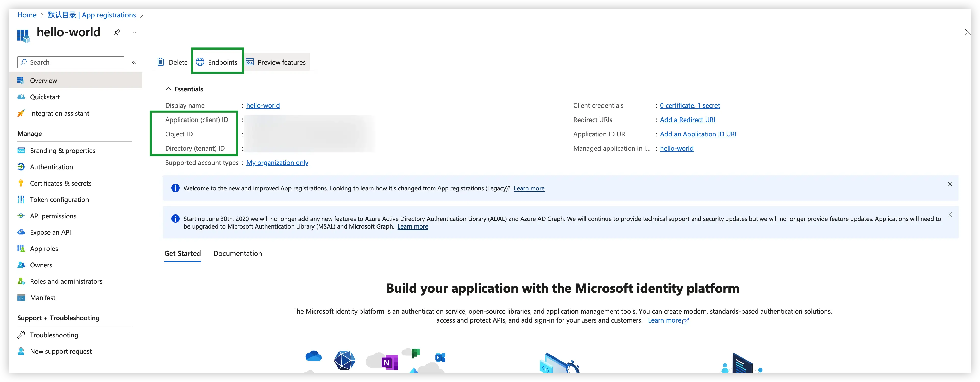Click Roles and administrators icon
The image size is (980, 382).
coord(21,281)
